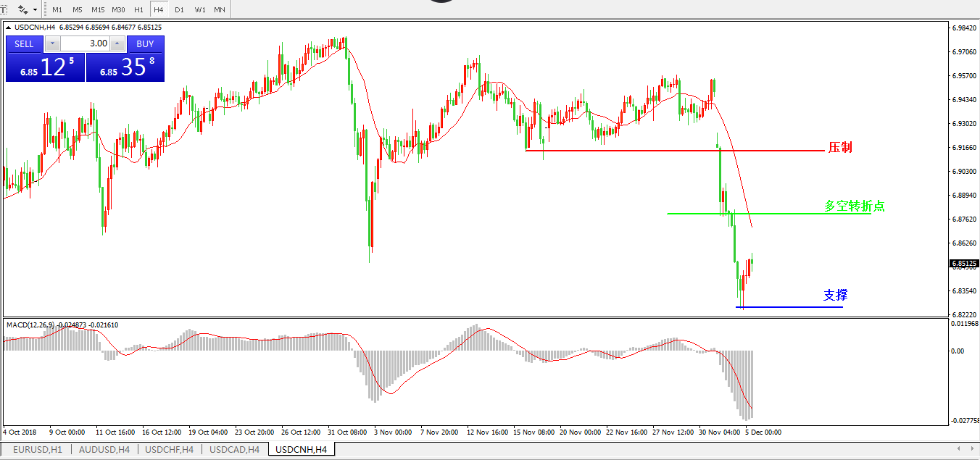Image resolution: width=980 pixels, height=460 pixels.
Task: Click the arrows objects tool icon
Action: [x=22, y=9]
